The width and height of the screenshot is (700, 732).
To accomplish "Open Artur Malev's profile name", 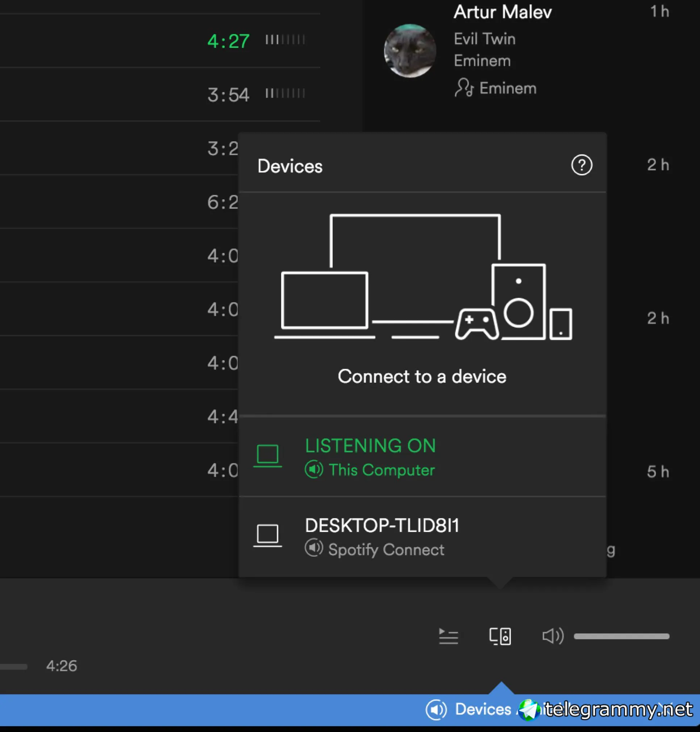I will click(x=502, y=12).
